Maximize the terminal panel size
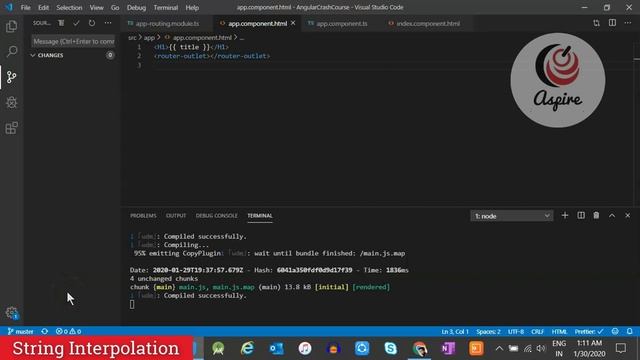 pos(612,216)
